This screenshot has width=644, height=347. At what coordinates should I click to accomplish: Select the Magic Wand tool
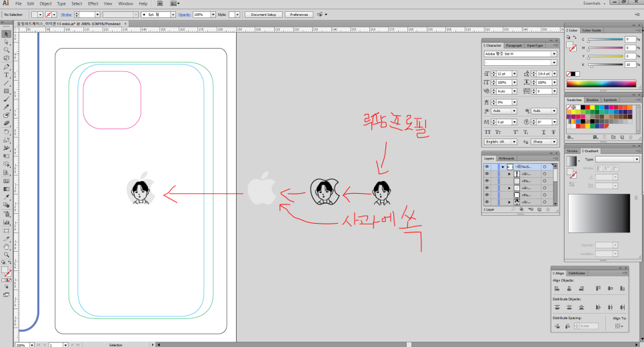click(6, 51)
